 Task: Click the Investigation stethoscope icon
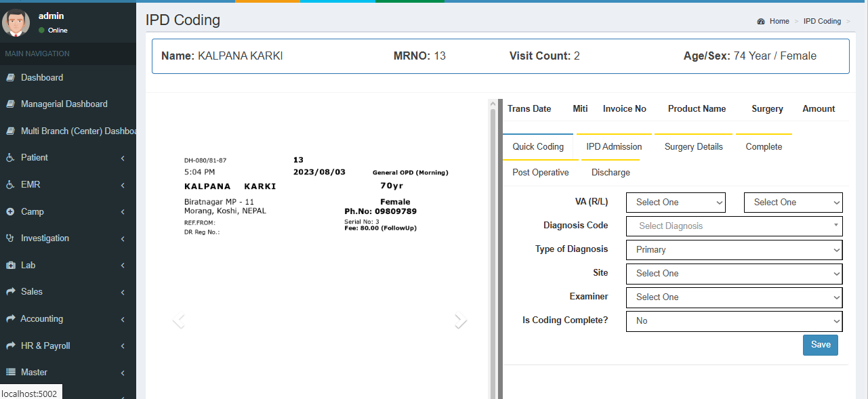[10, 238]
